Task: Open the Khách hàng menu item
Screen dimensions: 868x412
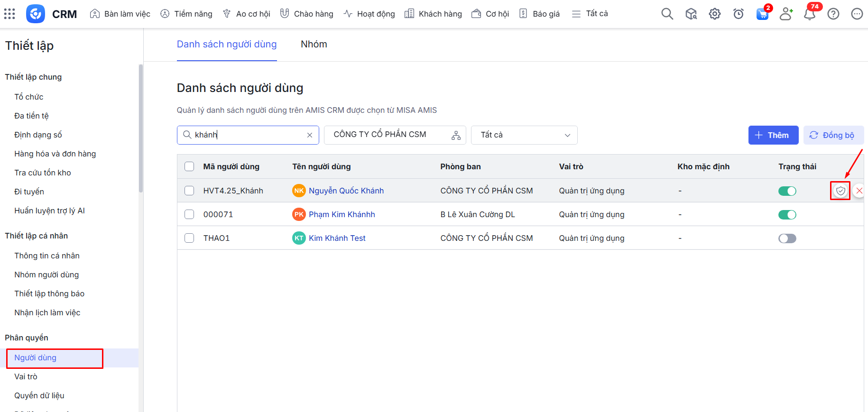Action: [433, 14]
